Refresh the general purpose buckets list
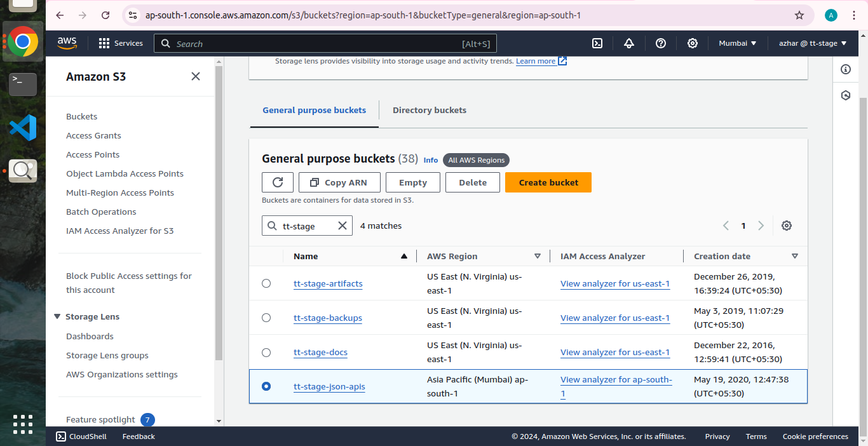The image size is (868, 446). 278,182
